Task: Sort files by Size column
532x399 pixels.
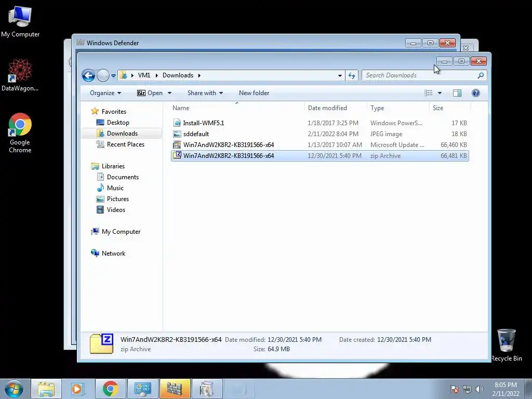Action: (450, 108)
